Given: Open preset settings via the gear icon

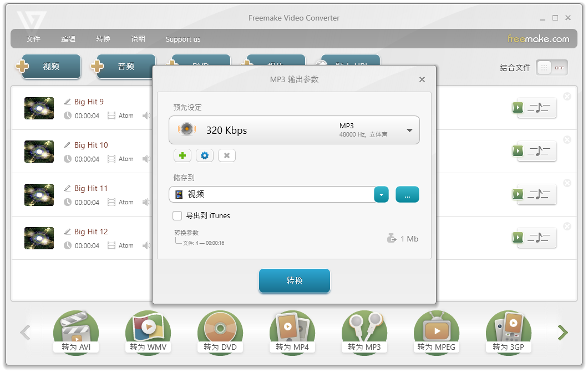Looking at the screenshot, I should coord(205,155).
